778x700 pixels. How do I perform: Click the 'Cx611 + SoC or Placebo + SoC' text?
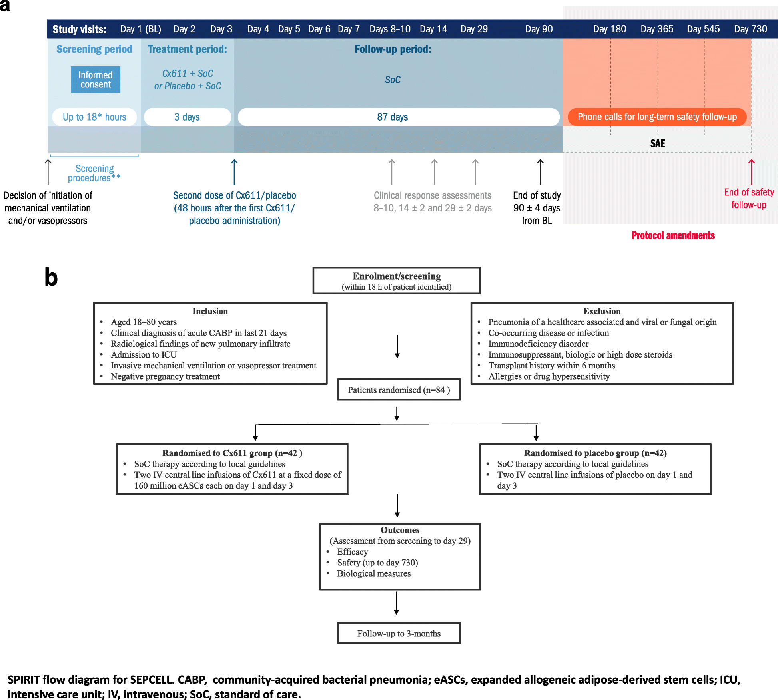(x=188, y=80)
